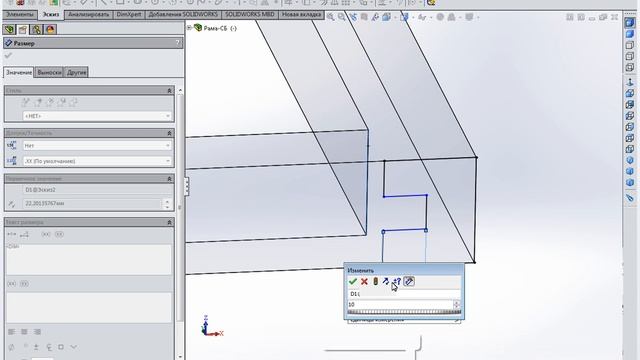
Task: Select third cube display icon in right toolbar
Action: coord(630,45)
